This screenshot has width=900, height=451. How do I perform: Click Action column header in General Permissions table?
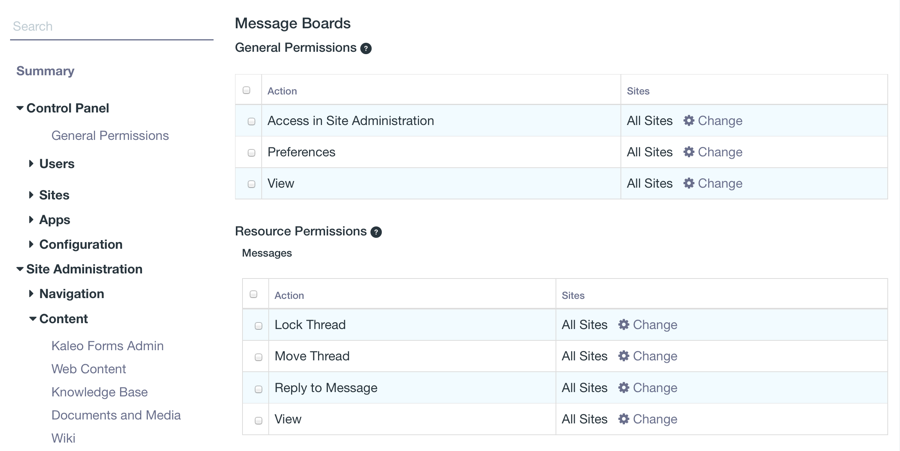point(282,91)
